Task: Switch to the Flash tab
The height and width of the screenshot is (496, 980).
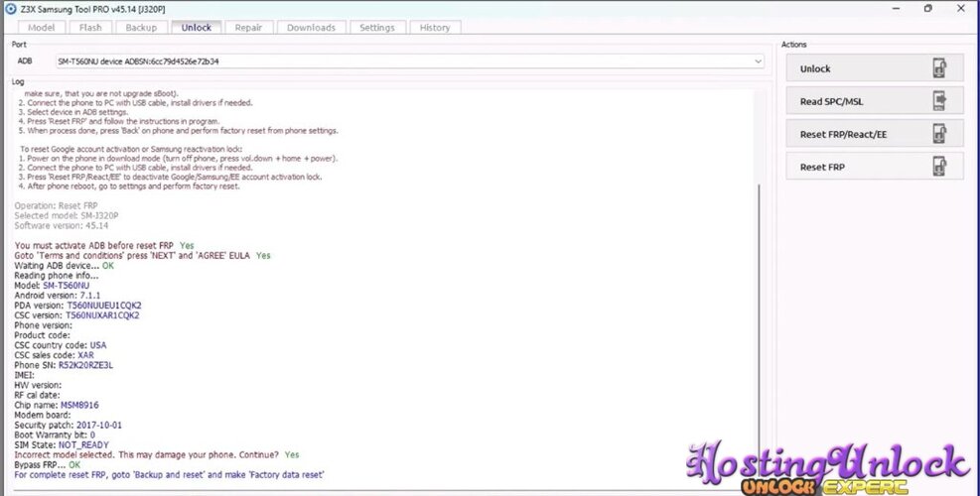Action: (90, 28)
